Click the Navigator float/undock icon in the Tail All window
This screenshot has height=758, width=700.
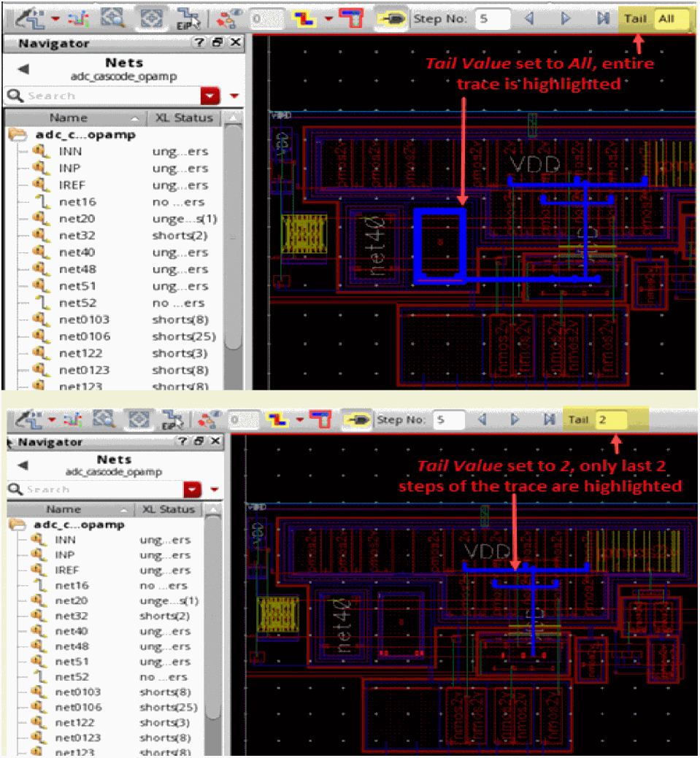click(x=218, y=42)
